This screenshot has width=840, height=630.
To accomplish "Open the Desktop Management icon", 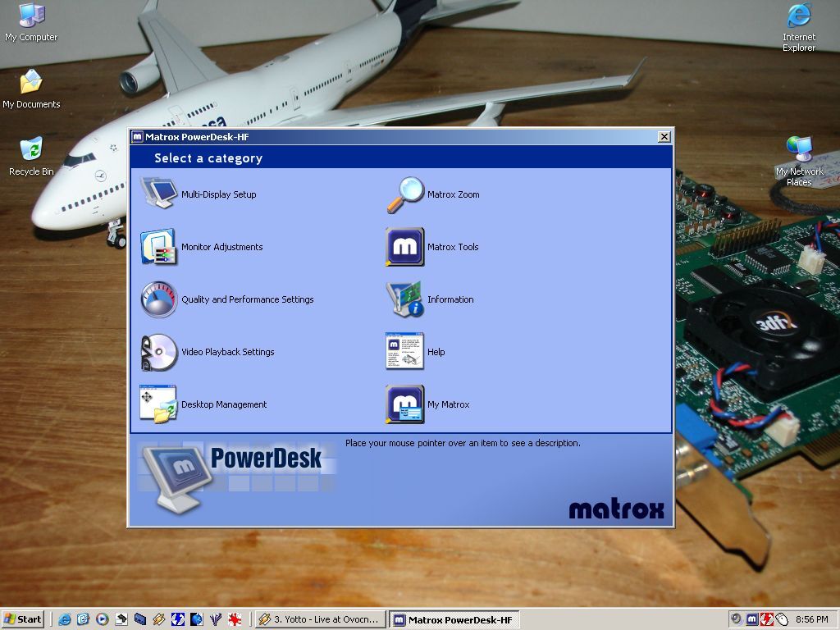I will click(158, 404).
